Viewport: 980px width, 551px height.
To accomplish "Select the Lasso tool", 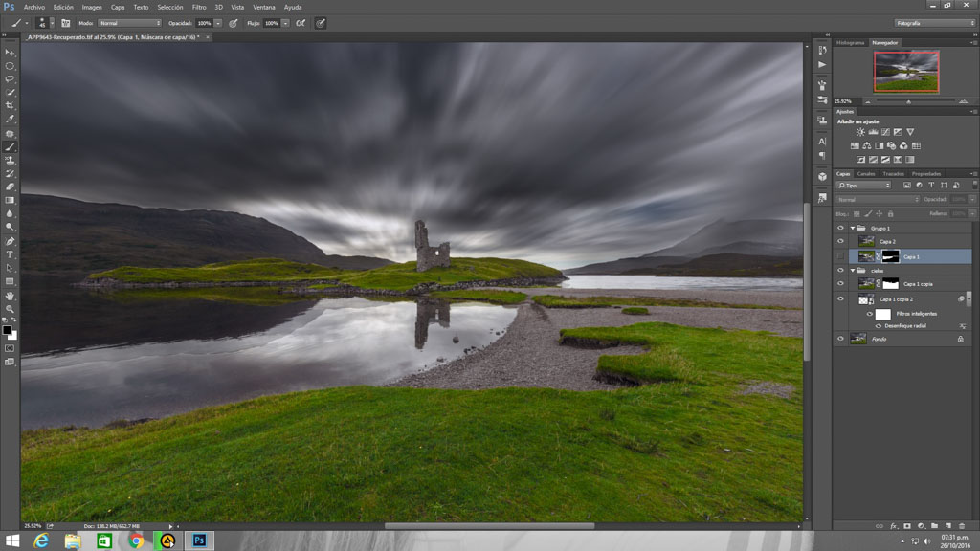I will pos(10,79).
